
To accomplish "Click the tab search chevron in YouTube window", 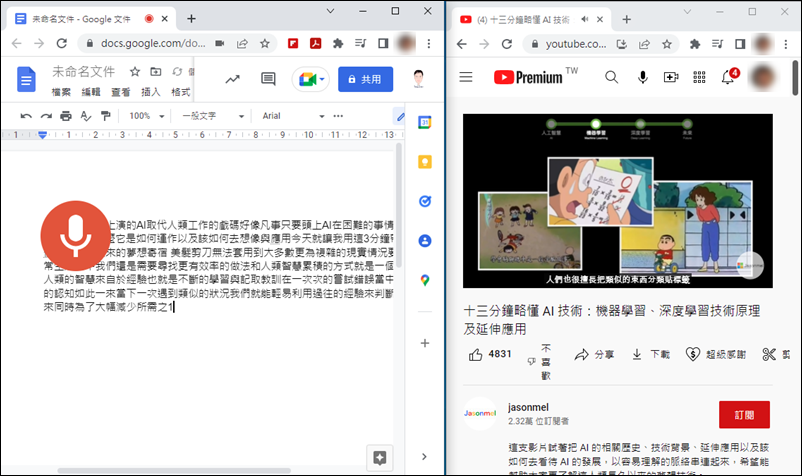I will 687,12.
